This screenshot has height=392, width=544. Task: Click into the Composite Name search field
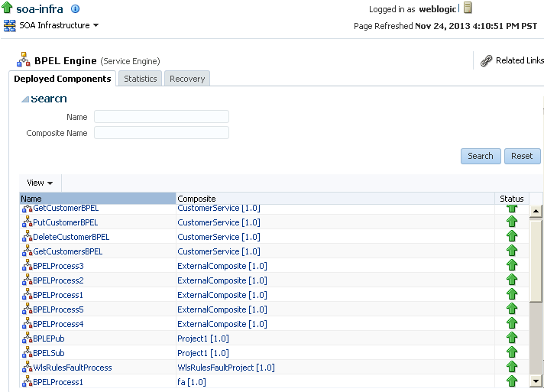[x=161, y=132]
